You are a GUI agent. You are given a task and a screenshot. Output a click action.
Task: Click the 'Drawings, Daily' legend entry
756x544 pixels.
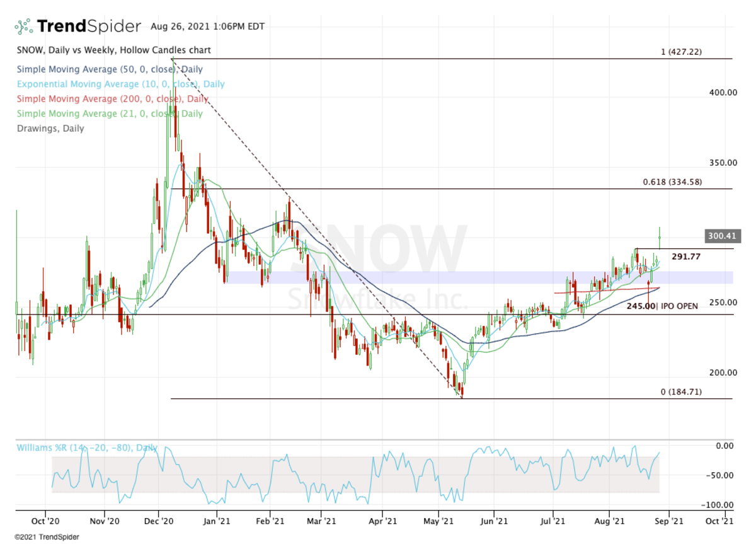pyautogui.click(x=50, y=129)
